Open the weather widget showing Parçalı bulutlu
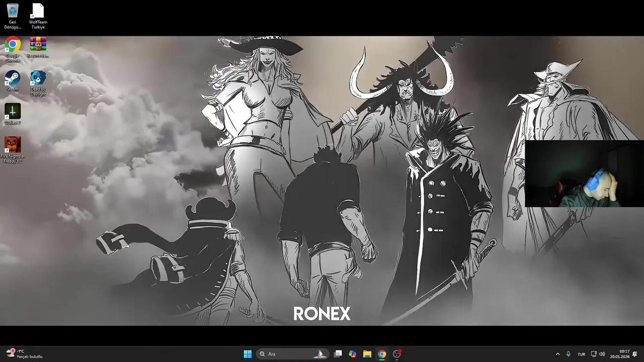Image resolution: width=644 pixels, height=362 pixels. [x=24, y=354]
